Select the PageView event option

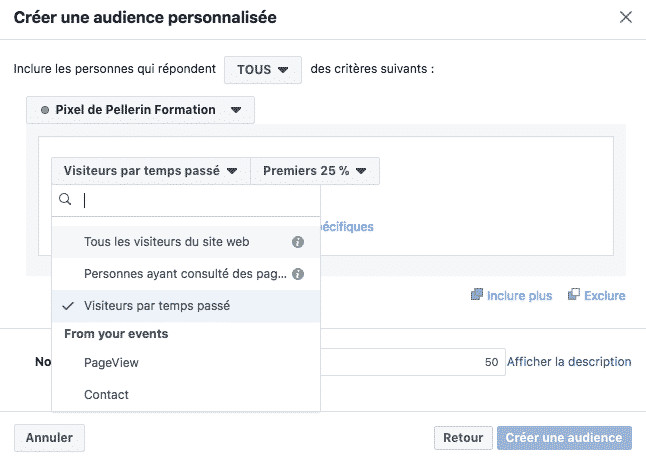pos(112,363)
